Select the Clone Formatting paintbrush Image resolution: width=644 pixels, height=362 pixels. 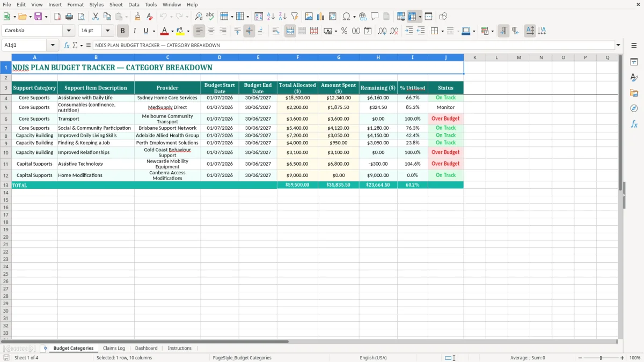(x=138, y=17)
